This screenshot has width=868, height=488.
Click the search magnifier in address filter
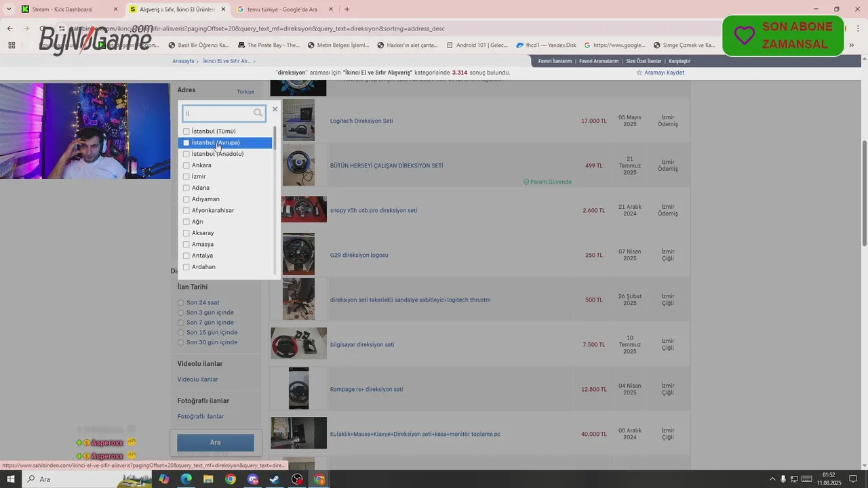258,113
